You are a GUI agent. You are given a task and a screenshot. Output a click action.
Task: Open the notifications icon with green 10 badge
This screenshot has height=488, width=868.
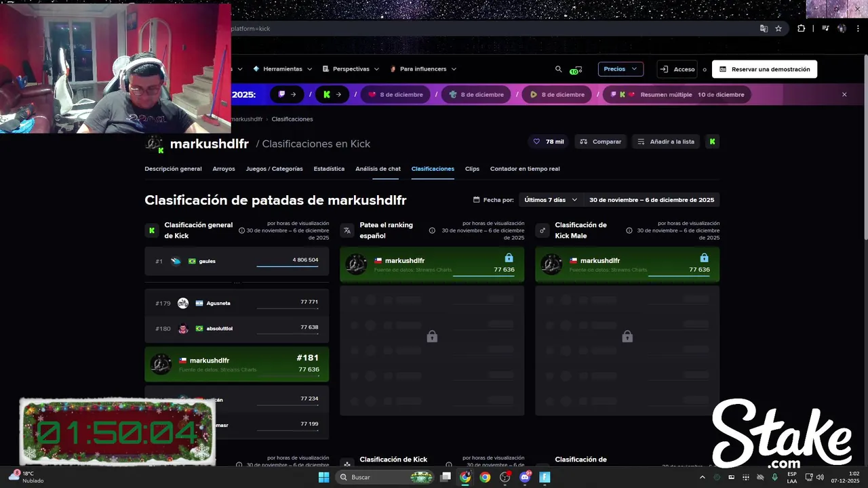576,70
